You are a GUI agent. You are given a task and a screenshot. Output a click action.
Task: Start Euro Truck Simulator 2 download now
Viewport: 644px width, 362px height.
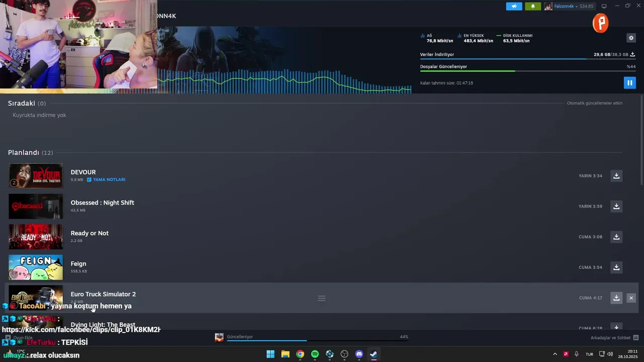click(x=616, y=298)
